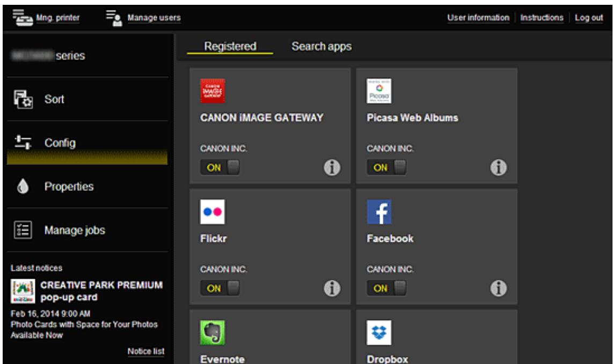Open the Sort settings icon
Viewport: 613px width, 364px height.
pyautogui.click(x=23, y=99)
